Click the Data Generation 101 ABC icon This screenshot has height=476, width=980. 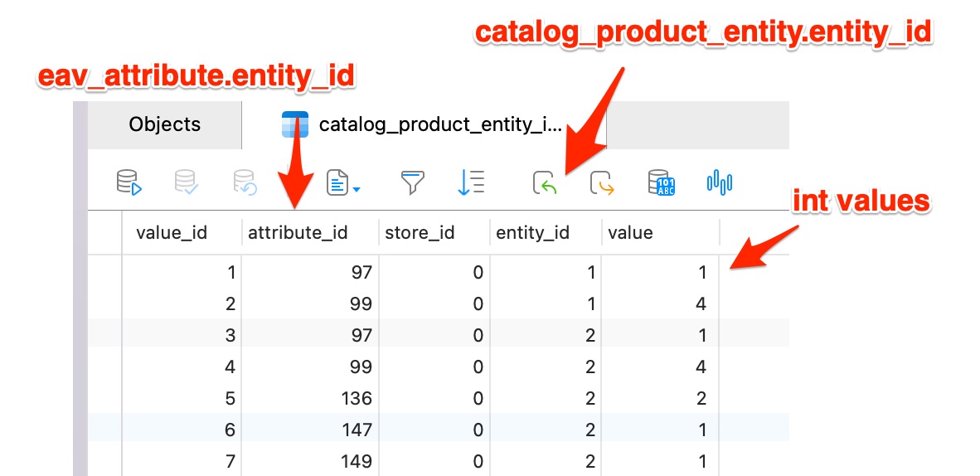point(661,182)
